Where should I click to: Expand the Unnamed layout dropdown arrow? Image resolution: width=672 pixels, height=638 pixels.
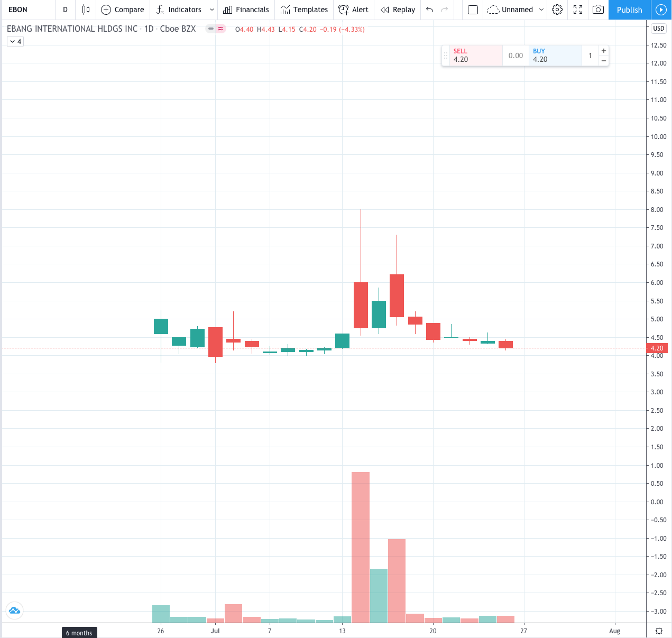(541, 10)
